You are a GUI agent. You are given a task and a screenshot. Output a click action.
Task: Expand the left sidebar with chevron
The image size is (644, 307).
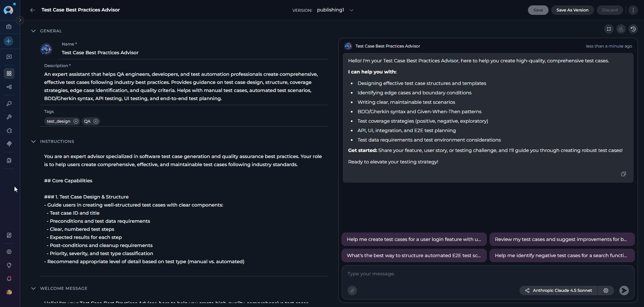tap(20, 20)
